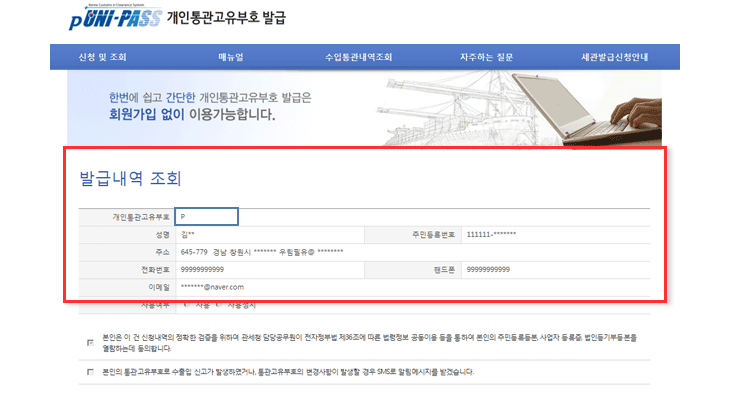Click the email value *******@naver.com

(x=212, y=287)
